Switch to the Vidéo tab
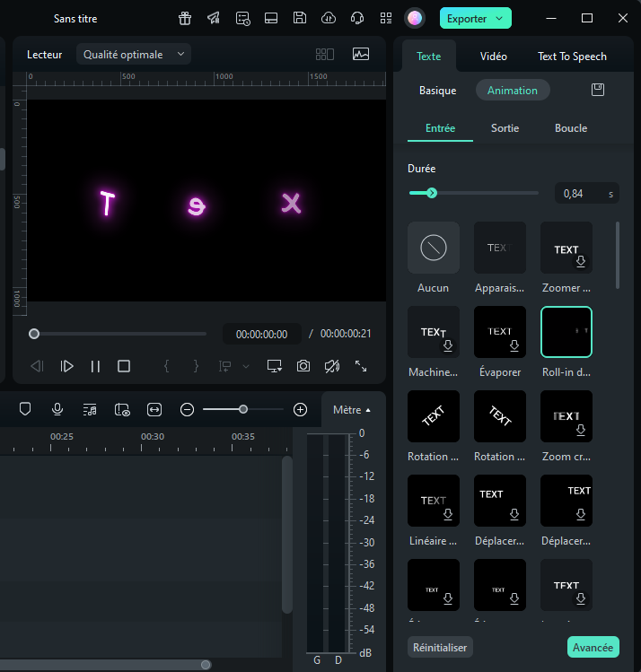 [494, 57]
